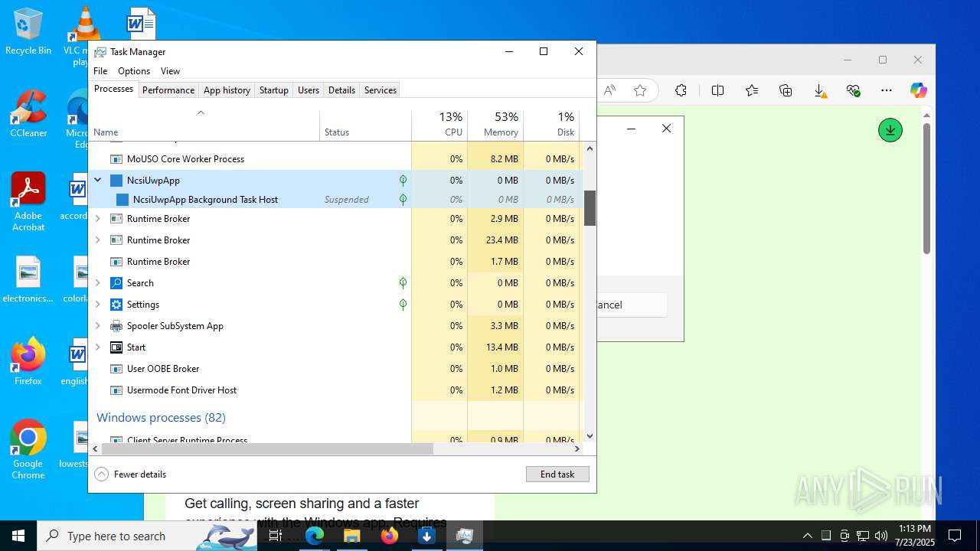Click Edge page vertical scrollbar thumb
Viewport: 980px width, 551px height.
[x=926, y=188]
